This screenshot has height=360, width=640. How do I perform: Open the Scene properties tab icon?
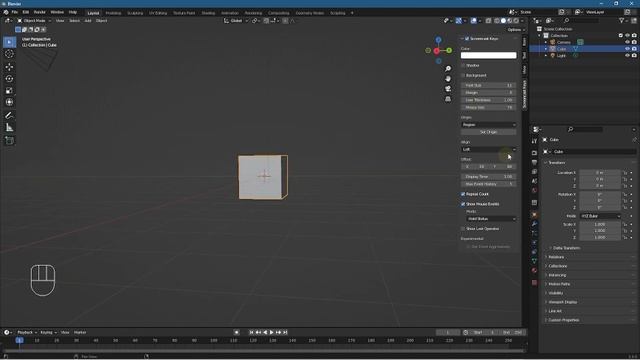pos(534,181)
